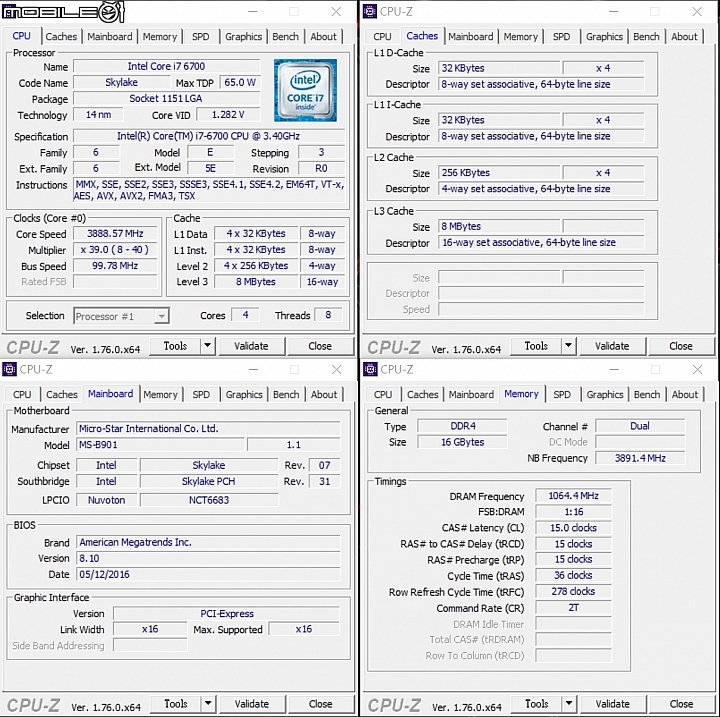Switch to Memory tab in Mainboard window

point(160,395)
